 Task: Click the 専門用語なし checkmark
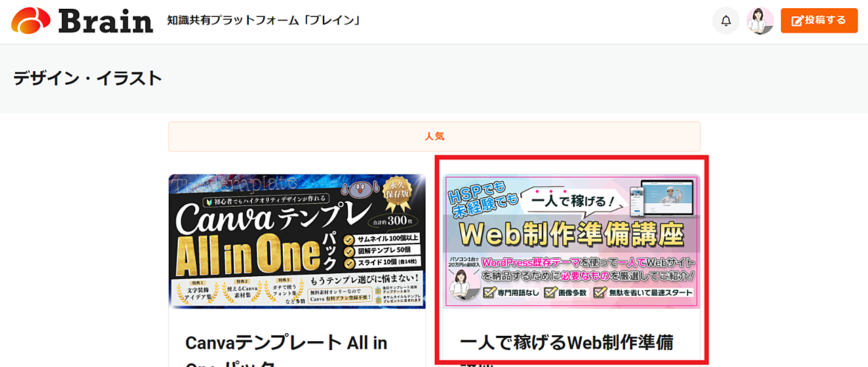(490, 292)
